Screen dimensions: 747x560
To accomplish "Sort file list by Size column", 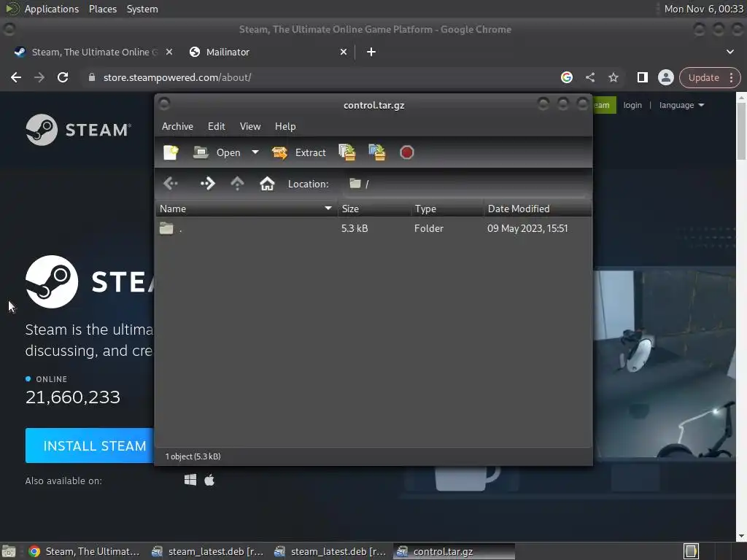I will pos(374,209).
